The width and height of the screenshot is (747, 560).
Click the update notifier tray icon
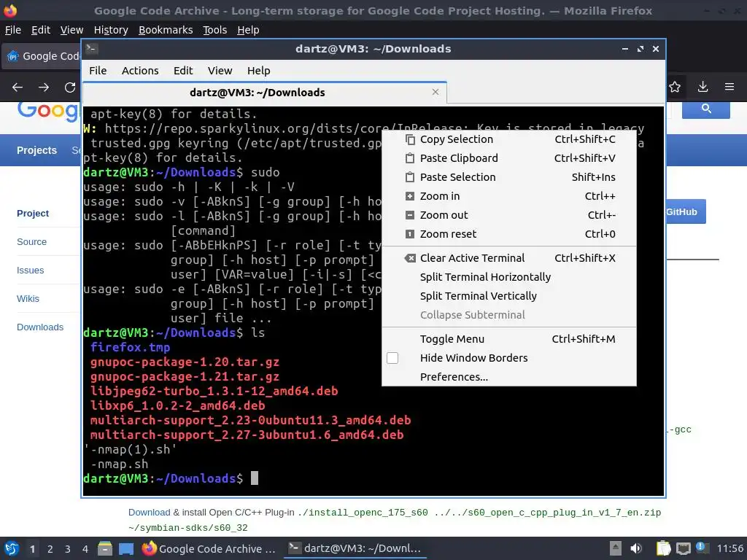coord(702,548)
